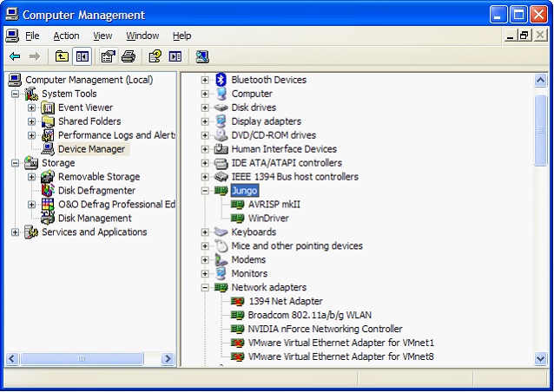Click the disabled 1394 Net Adapter icon
Viewport: 554px width, 392px height.
237,301
